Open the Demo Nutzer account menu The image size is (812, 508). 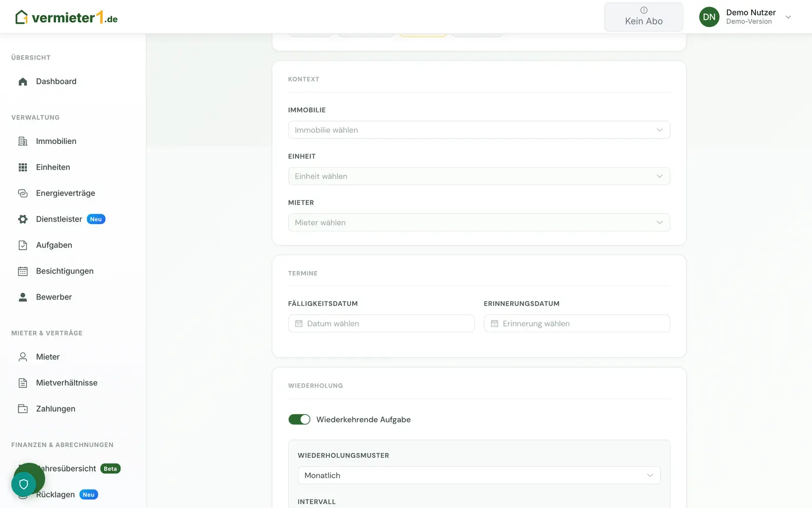point(745,17)
